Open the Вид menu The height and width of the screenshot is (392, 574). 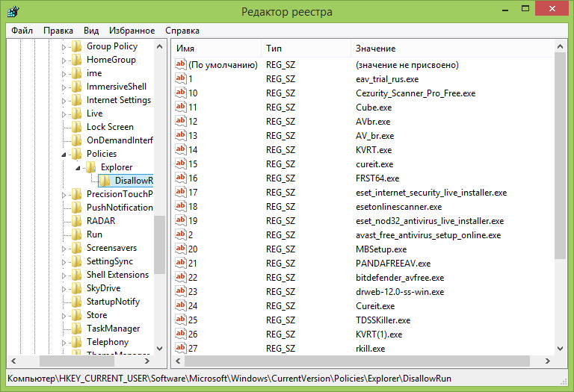coord(91,31)
